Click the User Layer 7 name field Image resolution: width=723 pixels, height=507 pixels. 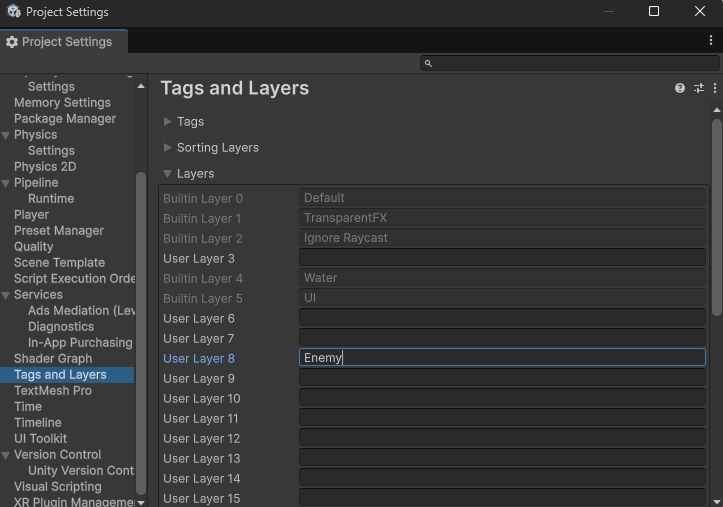point(502,337)
